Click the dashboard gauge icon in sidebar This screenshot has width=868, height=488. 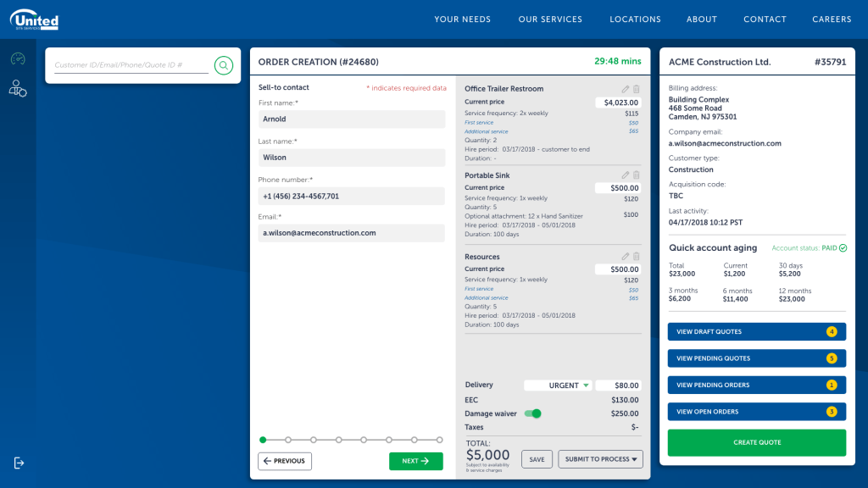[x=18, y=59]
